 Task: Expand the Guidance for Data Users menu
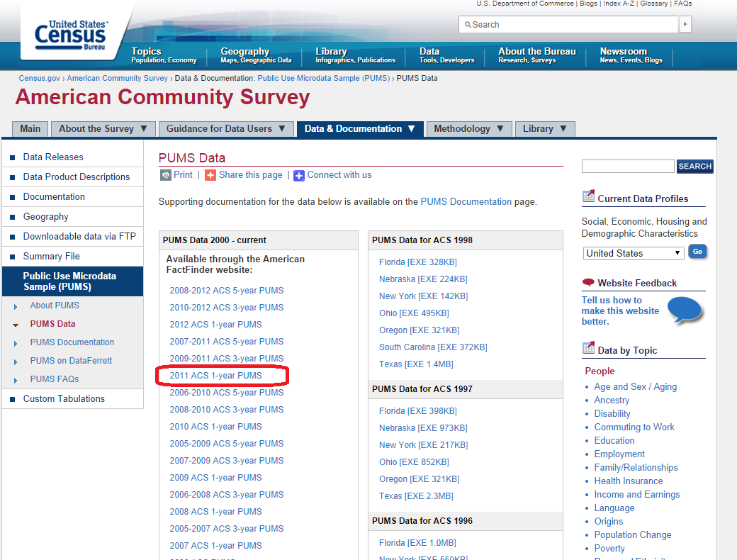(282, 128)
